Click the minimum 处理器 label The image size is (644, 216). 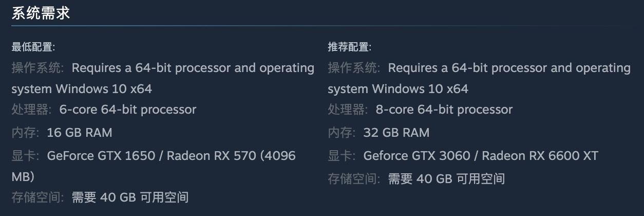pyautogui.click(x=31, y=110)
